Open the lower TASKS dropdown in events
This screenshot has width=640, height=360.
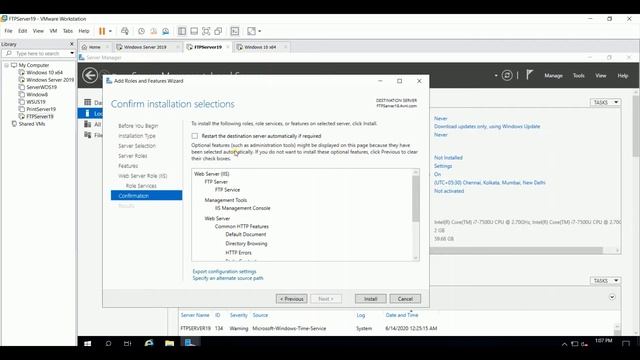(x=605, y=281)
